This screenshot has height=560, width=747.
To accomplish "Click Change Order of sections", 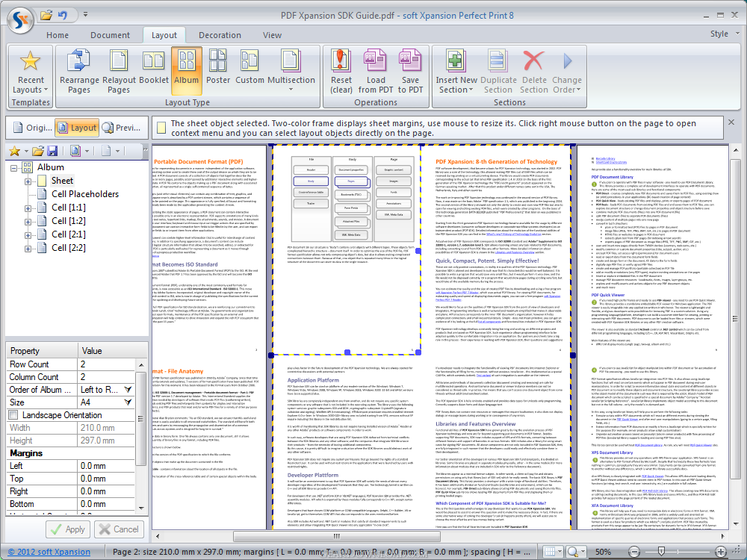I will pyautogui.click(x=566, y=72).
